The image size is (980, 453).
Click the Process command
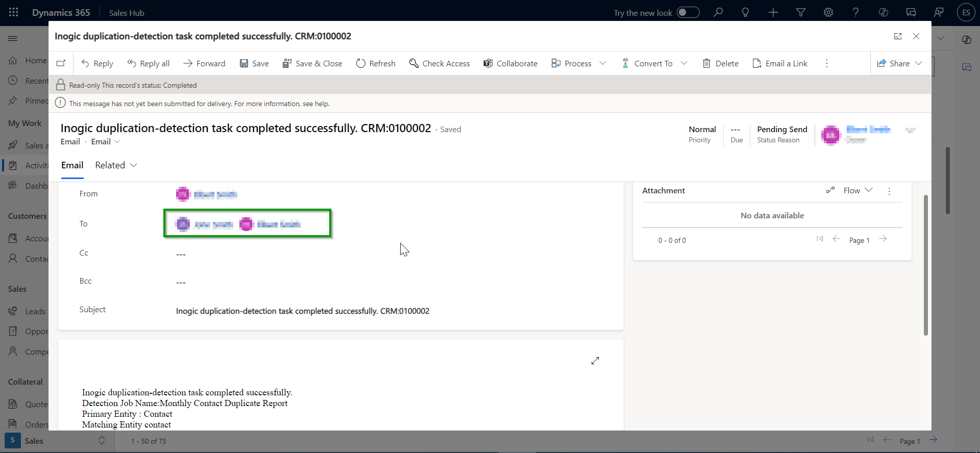click(572, 63)
